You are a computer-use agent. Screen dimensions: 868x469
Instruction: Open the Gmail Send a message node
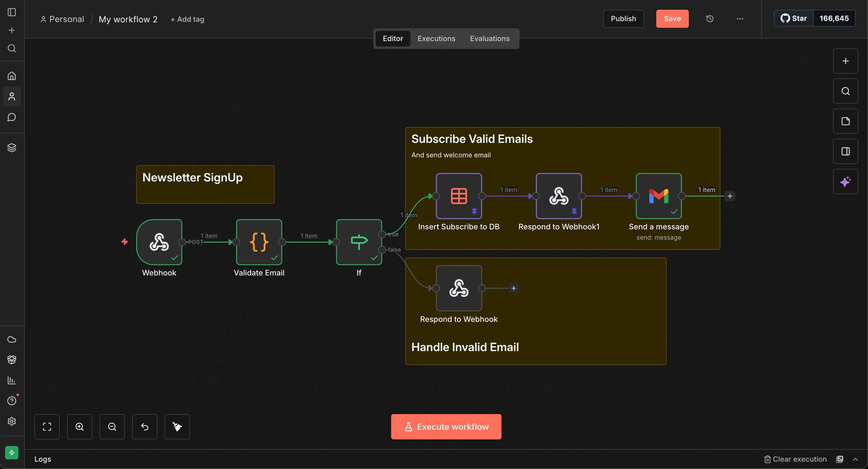[659, 196]
